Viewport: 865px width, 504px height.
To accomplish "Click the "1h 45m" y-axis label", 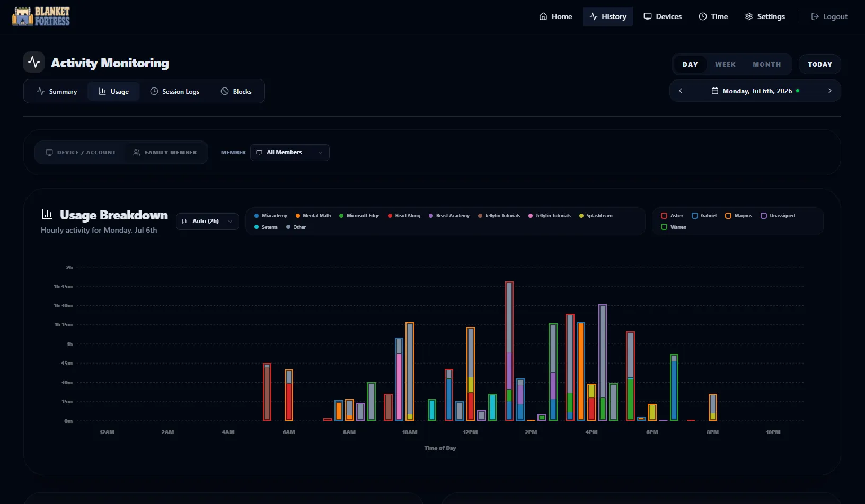I will 63,287.
